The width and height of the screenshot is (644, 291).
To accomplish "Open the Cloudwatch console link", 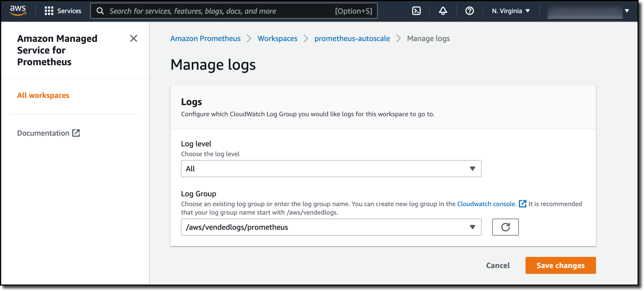I will [486, 204].
